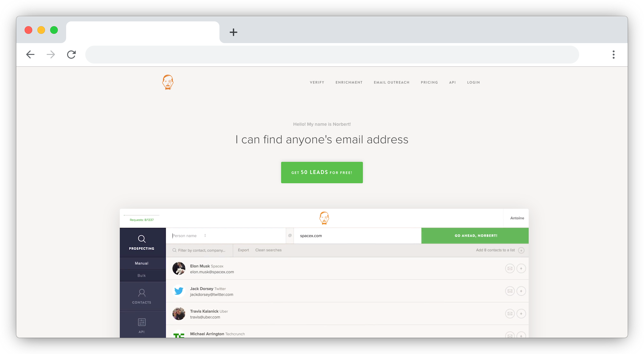The height and width of the screenshot is (354, 644).
Task: Click Elon Musk's avatar thumbnail
Action: (179, 268)
